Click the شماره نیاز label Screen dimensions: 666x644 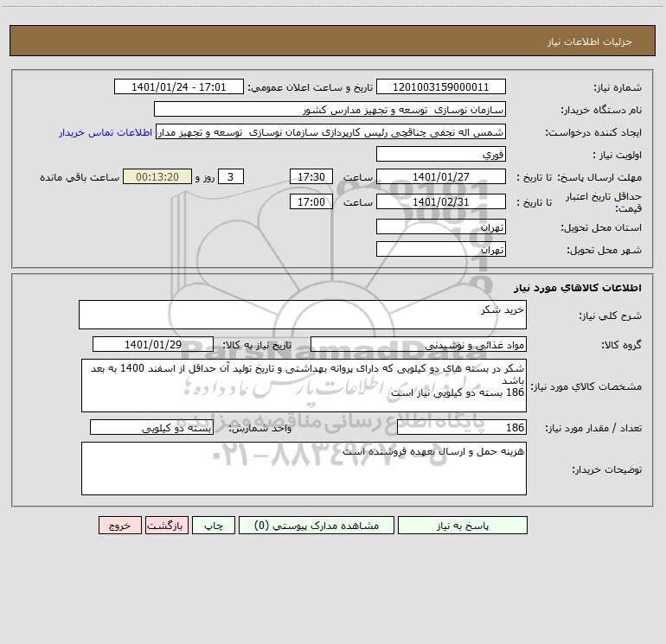(618, 87)
